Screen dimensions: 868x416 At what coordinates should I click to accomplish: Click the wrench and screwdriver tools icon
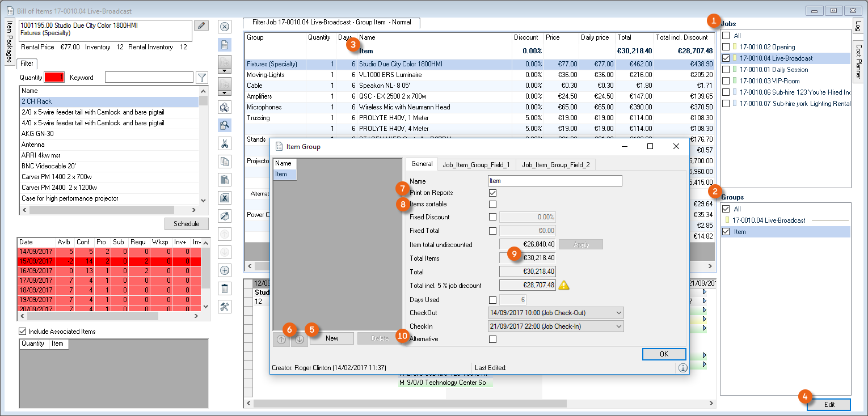pos(225,307)
